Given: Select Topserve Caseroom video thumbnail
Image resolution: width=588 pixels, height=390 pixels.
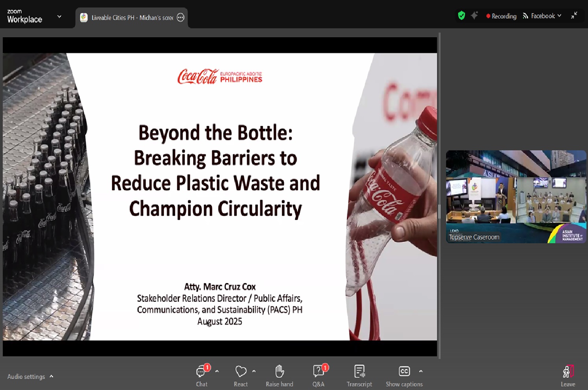Looking at the screenshot, I should coord(516,197).
